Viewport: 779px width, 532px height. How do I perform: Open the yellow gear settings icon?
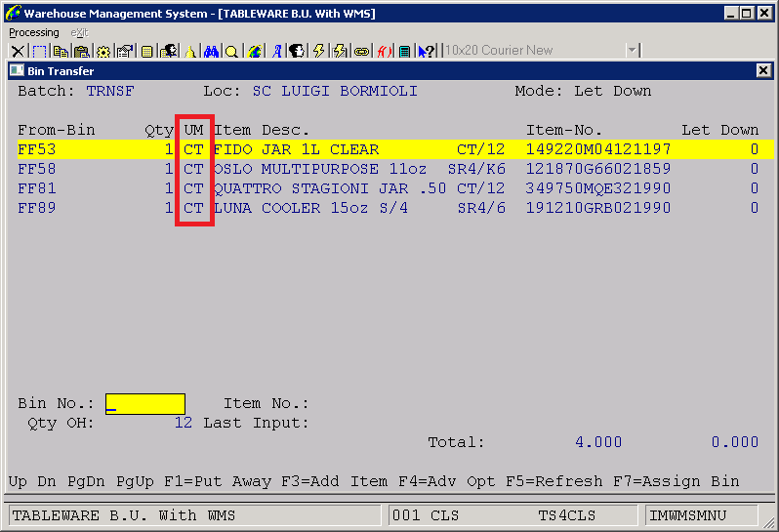coord(103,51)
